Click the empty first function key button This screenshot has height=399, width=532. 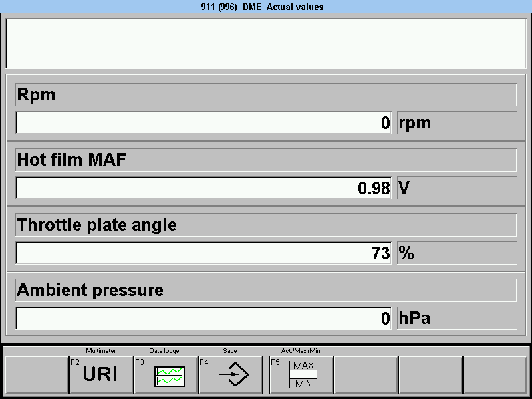[x=37, y=375]
